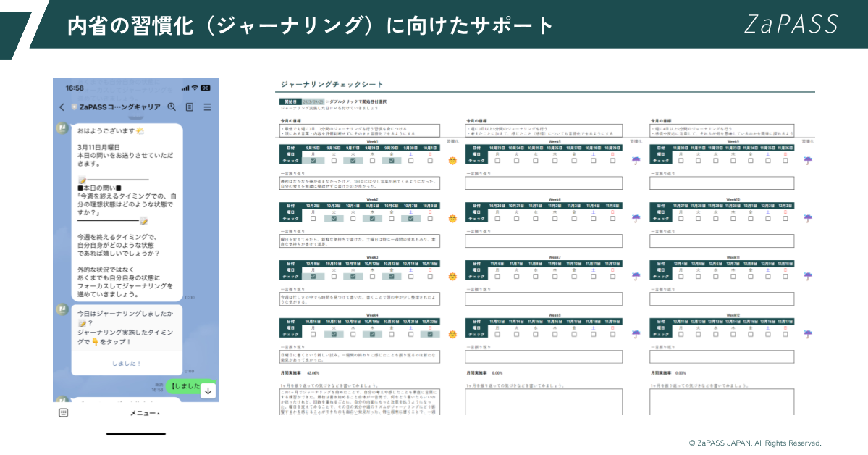Uncheck the 9月29日 checkbox in Week1
The width and height of the screenshot is (868, 455).
tap(392, 161)
